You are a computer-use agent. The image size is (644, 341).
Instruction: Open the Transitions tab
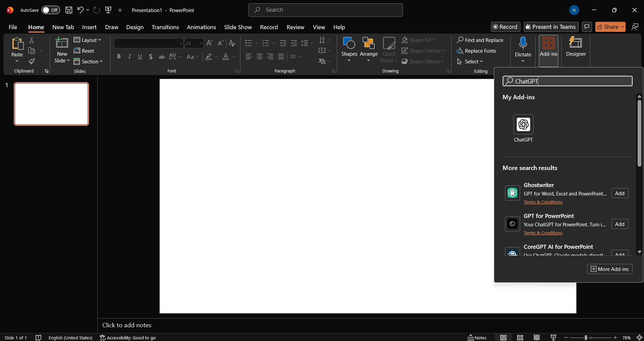point(165,27)
